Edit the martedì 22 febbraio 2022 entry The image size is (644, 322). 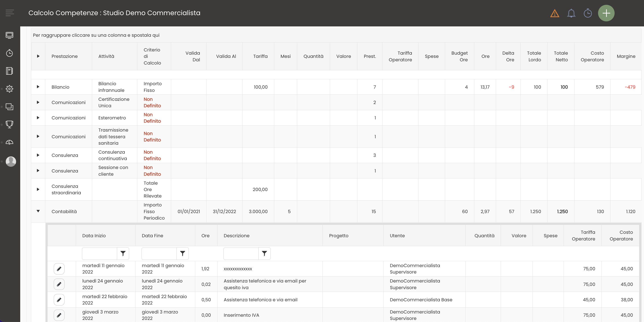tap(59, 300)
